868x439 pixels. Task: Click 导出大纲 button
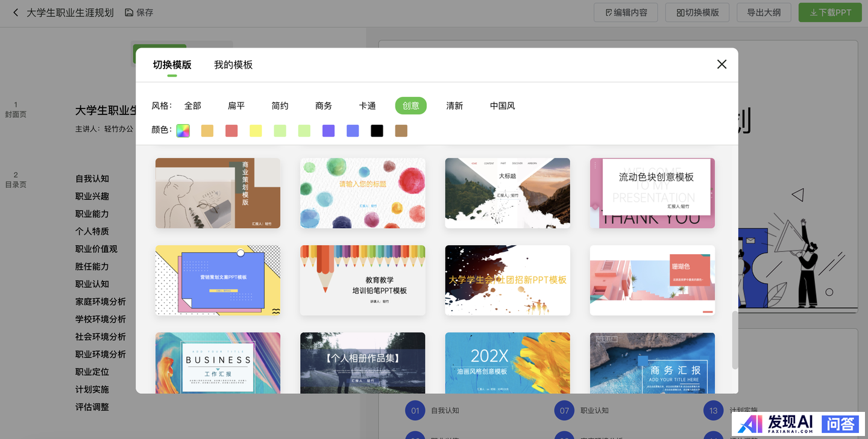point(764,12)
